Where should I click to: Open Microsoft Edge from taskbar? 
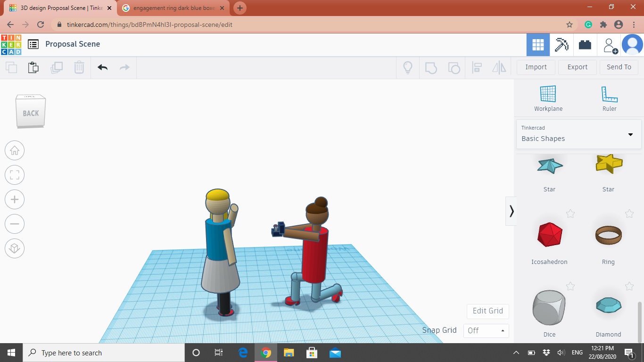243,353
